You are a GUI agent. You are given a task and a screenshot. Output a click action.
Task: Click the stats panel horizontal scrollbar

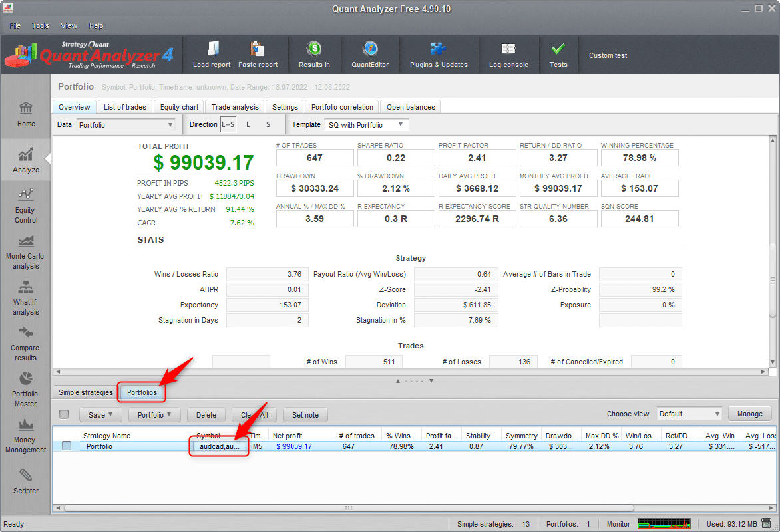click(411, 372)
